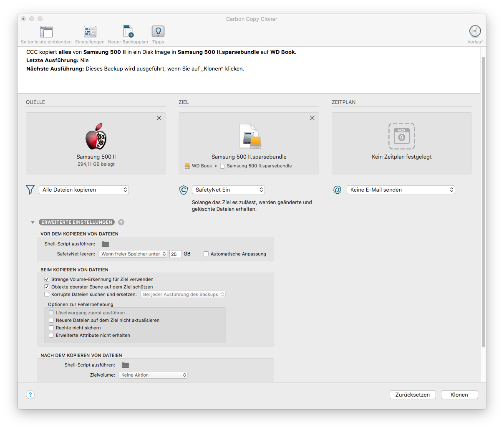Click the Nächste Ausführung summary line
This screenshot has width=504, height=430.
[135, 69]
